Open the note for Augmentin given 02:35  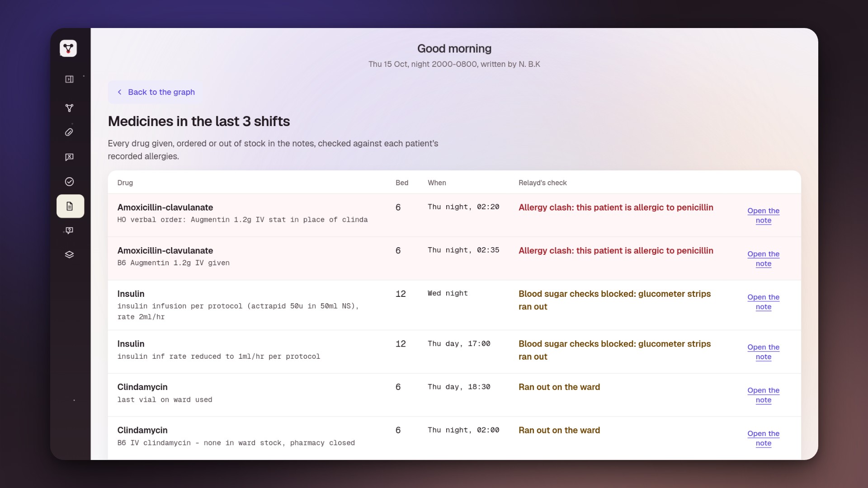click(x=763, y=259)
